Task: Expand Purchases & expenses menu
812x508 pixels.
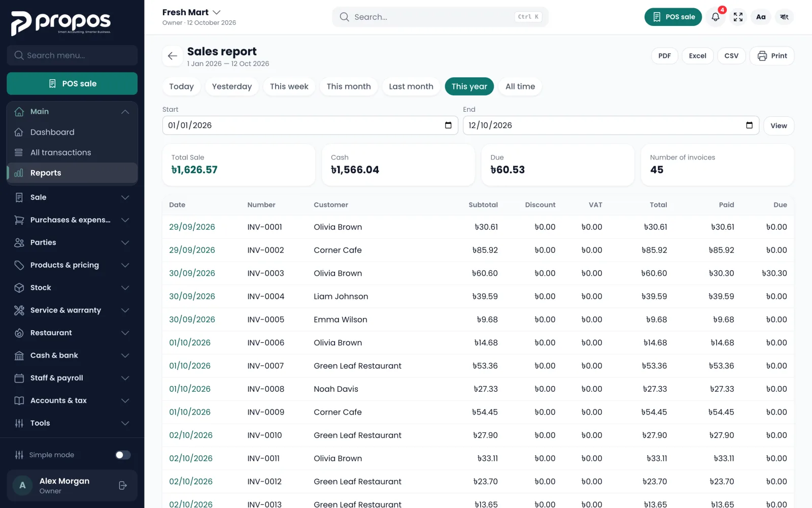Action: point(72,220)
